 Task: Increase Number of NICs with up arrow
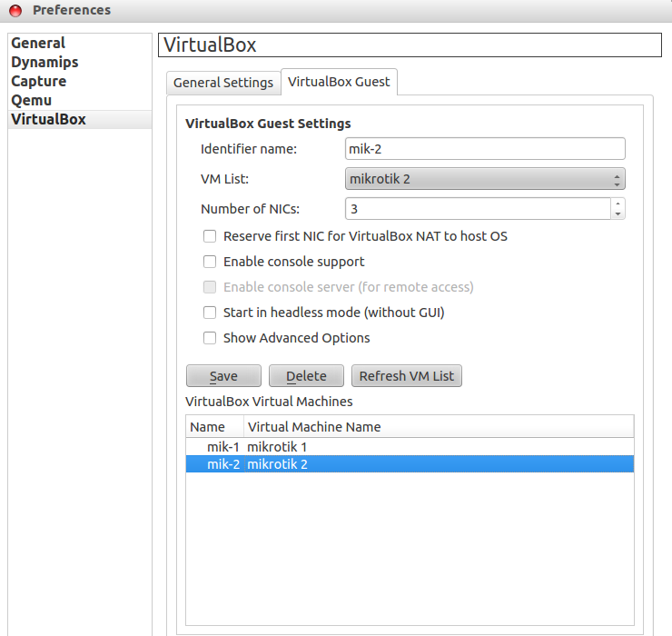click(618, 204)
